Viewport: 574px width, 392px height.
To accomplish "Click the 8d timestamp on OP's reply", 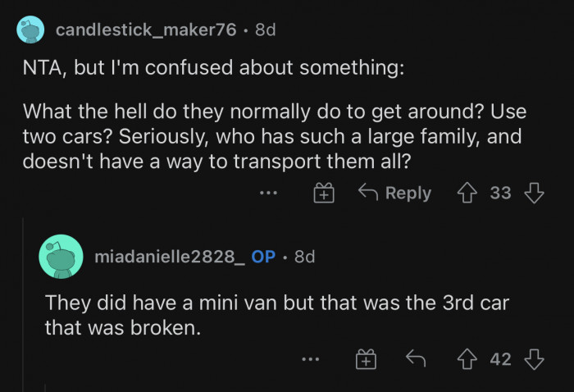I will click(304, 257).
